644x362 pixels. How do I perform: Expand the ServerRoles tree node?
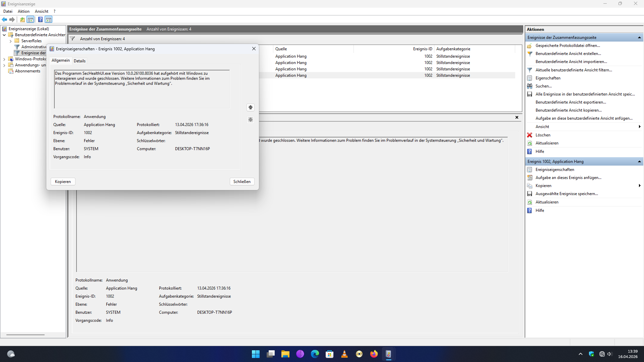click(10, 41)
